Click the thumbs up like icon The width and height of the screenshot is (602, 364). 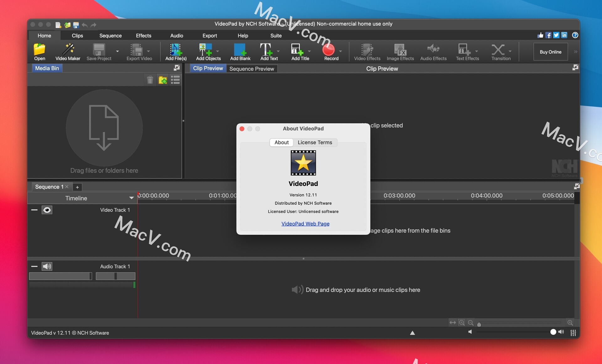point(540,35)
